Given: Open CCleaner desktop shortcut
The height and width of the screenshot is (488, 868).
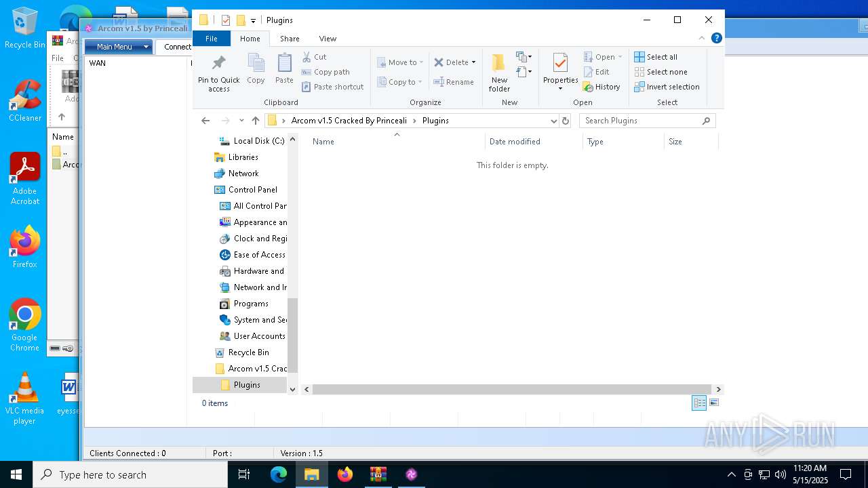Looking at the screenshot, I should click(x=25, y=100).
